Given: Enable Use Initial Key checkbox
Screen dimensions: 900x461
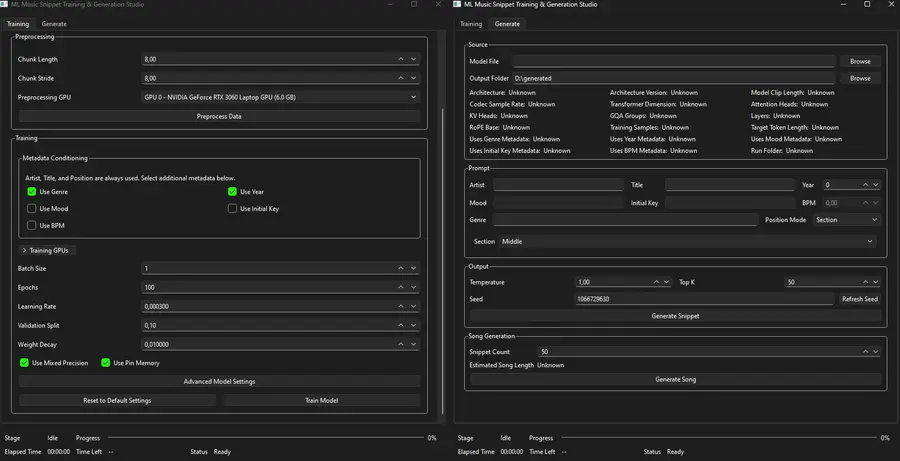Looking at the screenshot, I should (232, 208).
